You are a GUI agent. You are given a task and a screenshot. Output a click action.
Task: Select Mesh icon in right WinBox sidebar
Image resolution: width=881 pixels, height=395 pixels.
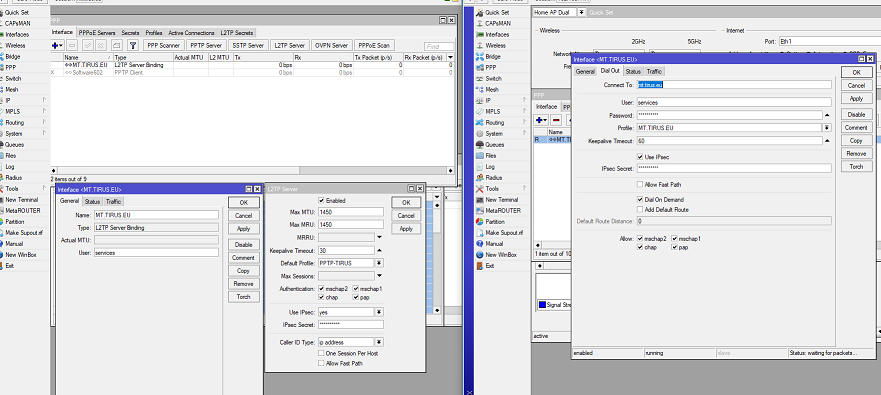point(479,89)
